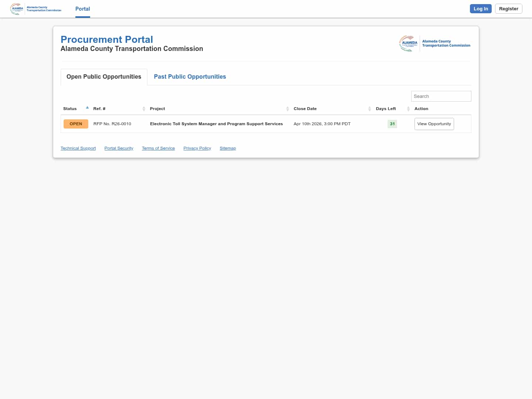Click the Electronic Toll System project title
Viewport: 532px width, 399px height.
(216, 124)
